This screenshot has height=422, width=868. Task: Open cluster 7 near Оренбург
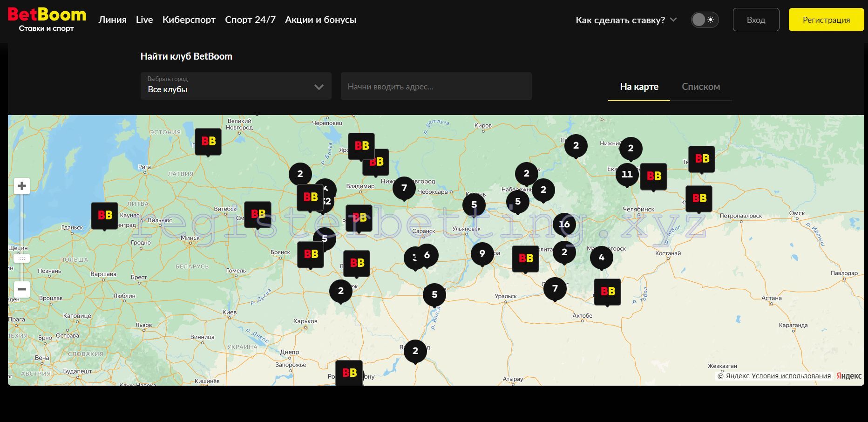[555, 289]
